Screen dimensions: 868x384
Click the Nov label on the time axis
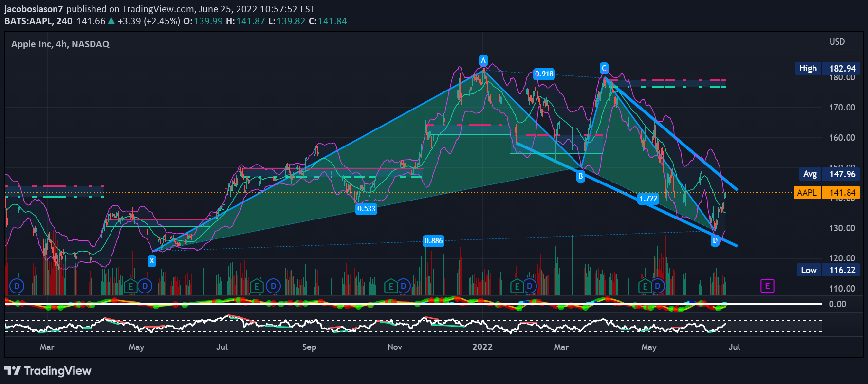(x=395, y=347)
